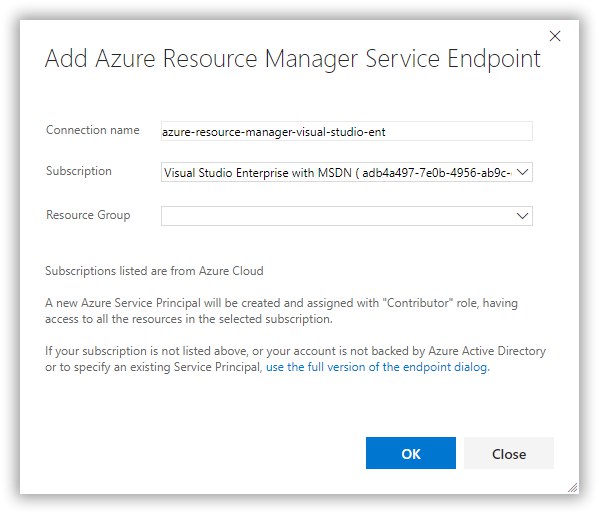Open the full version endpoint dialog link
Image resolution: width=599 pixels, height=514 pixels.
(x=377, y=367)
